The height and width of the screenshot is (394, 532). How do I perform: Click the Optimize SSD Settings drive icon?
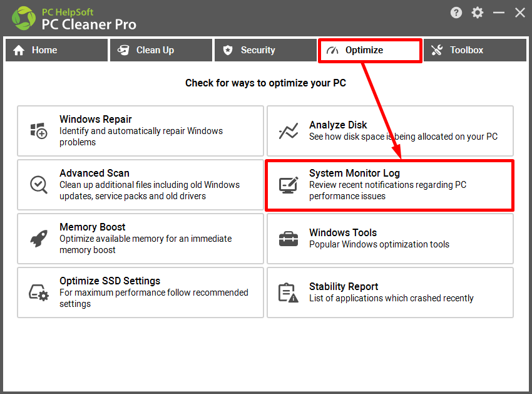point(39,293)
